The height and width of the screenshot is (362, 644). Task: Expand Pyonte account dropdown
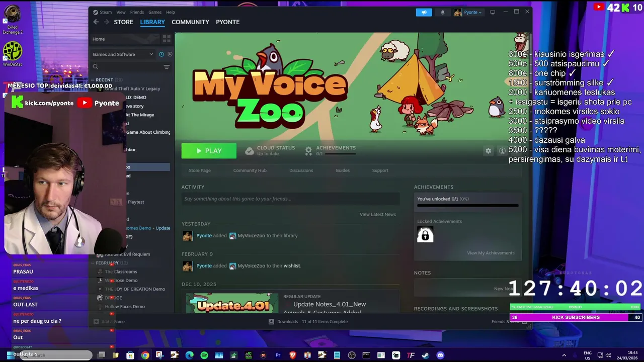click(468, 12)
